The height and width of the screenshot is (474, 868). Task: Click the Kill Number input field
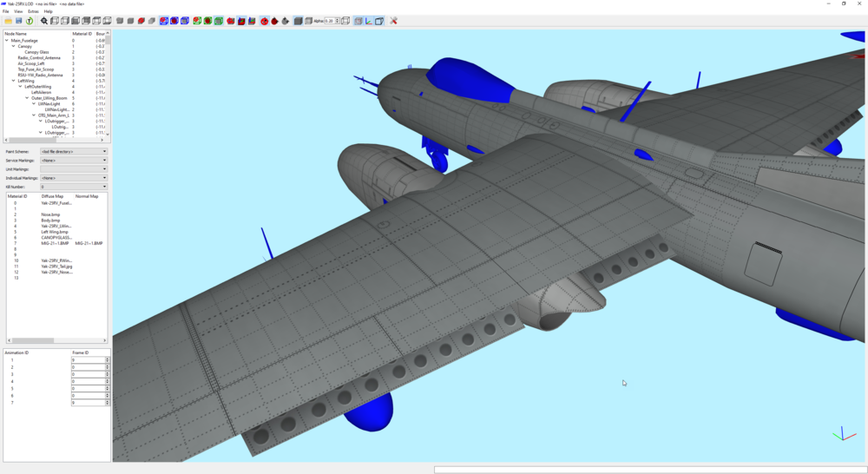click(74, 187)
